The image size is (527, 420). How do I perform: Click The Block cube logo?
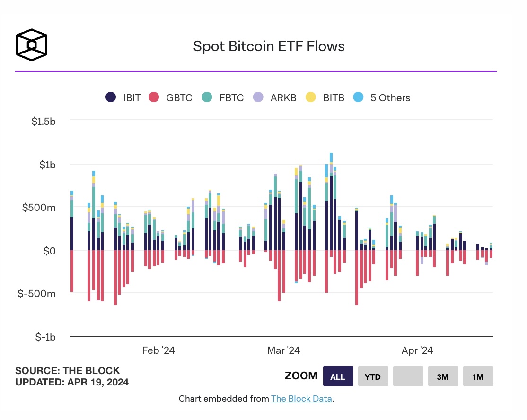(32, 44)
